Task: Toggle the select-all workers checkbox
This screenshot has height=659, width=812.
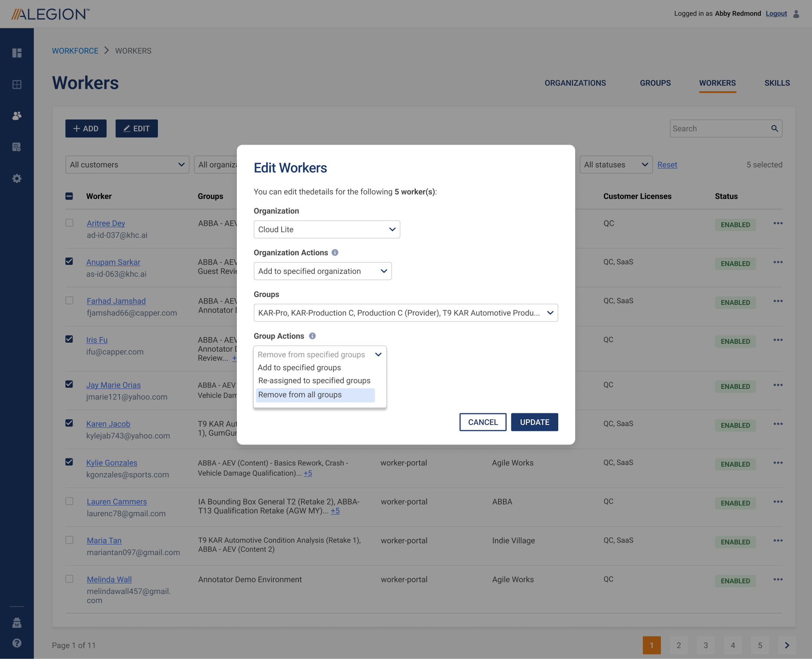Action: (x=69, y=196)
